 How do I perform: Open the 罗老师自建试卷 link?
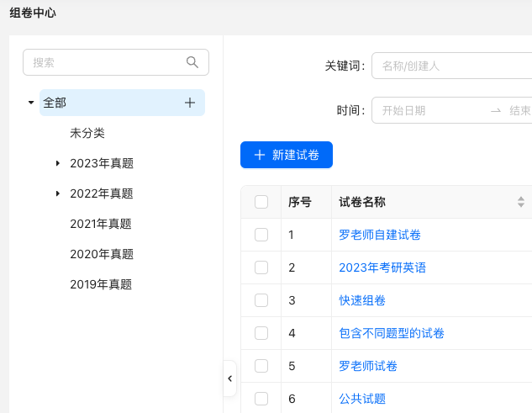click(x=380, y=235)
